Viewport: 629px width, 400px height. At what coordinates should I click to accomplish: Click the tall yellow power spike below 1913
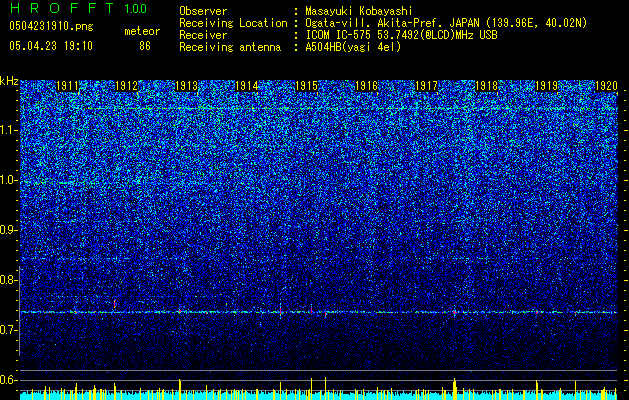click(x=180, y=389)
